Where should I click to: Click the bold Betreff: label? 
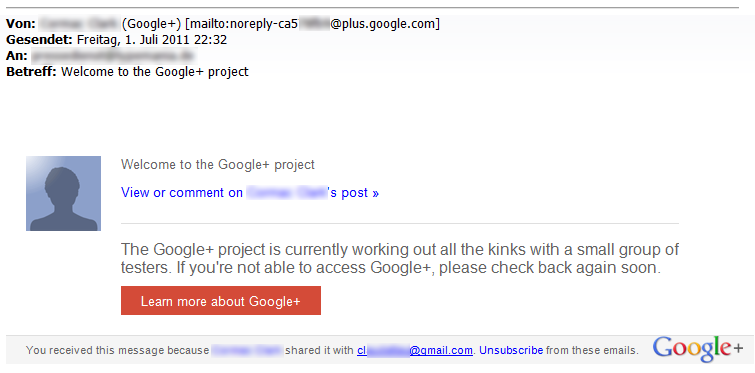(x=31, y=72)
